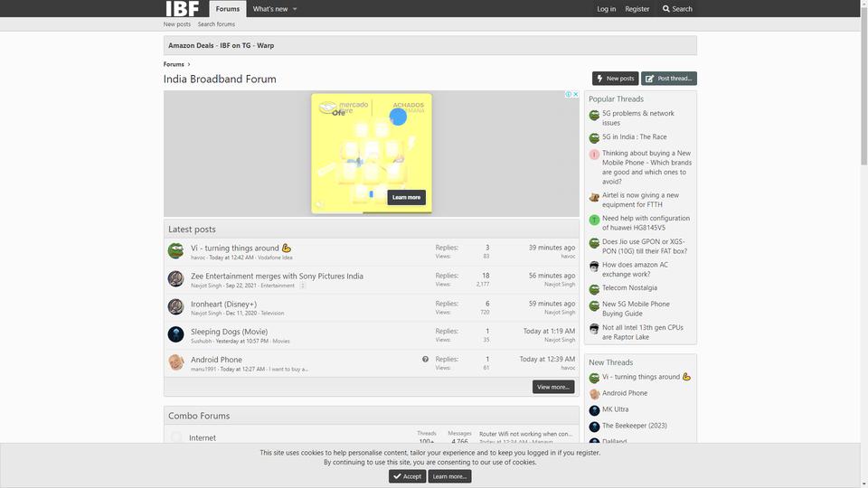
Task: Click the Post thread button
Action: click(x=669, y=79)
